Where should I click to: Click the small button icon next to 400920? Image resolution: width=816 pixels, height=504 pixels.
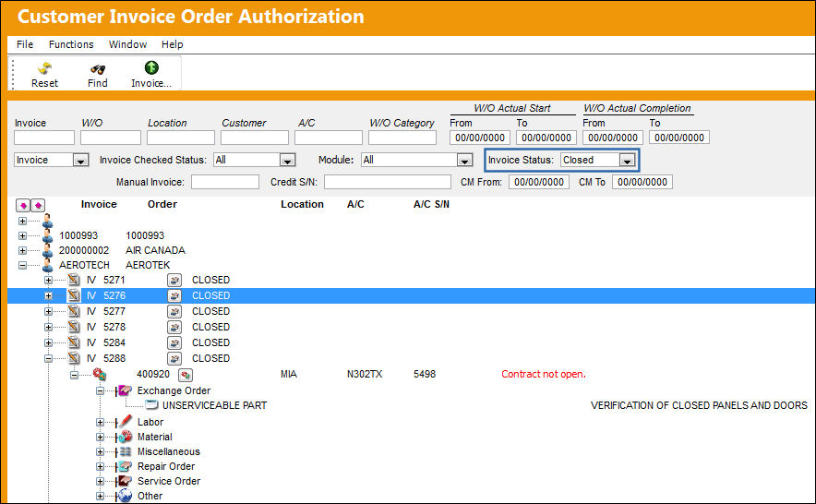[186, 375]
